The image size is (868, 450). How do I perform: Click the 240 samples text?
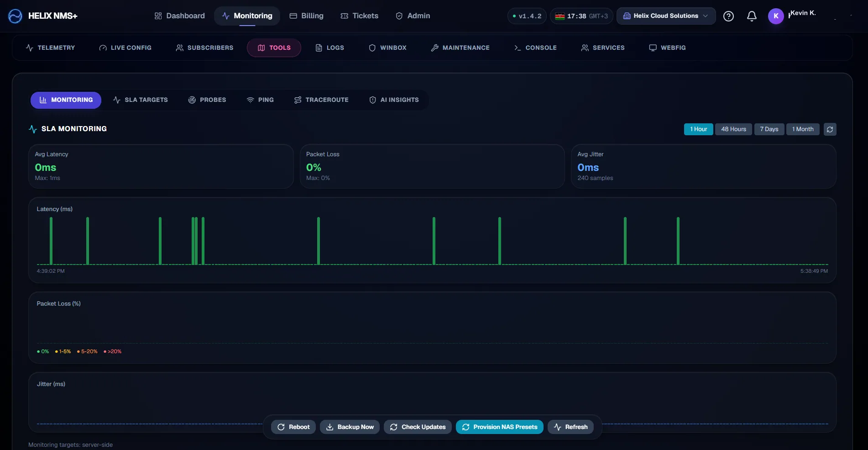pyautogui.click(x=595, y=178)
